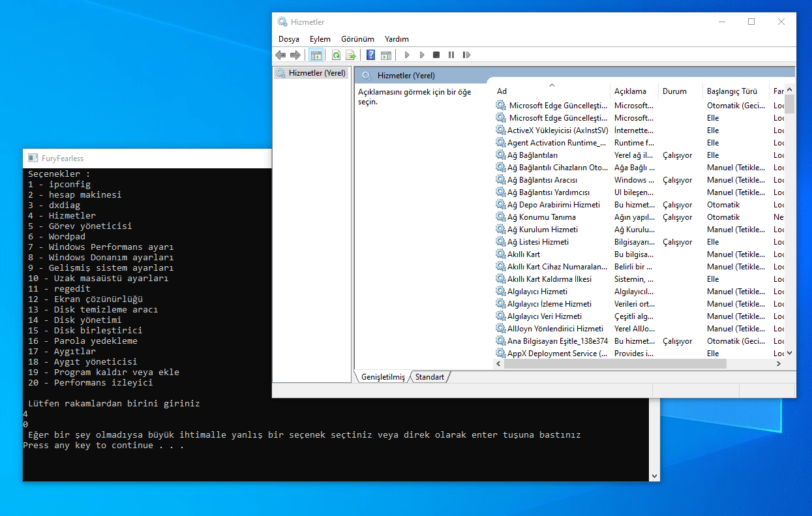
Task: Click the pause service toolbar icon
Action: (451, 55)
